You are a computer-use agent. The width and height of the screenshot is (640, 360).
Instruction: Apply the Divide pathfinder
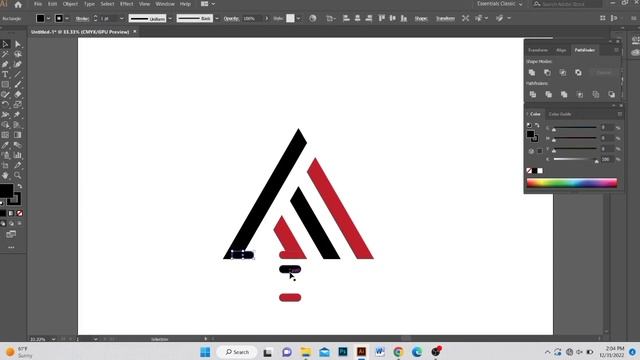coord(533,94)
